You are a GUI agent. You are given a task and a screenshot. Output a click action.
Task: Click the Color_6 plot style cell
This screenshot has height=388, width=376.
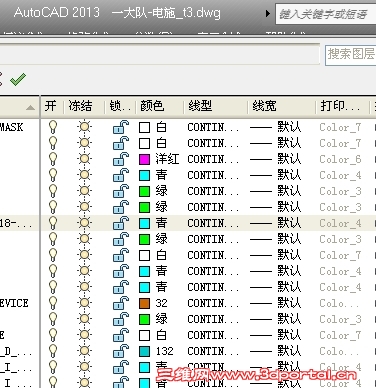340,159
